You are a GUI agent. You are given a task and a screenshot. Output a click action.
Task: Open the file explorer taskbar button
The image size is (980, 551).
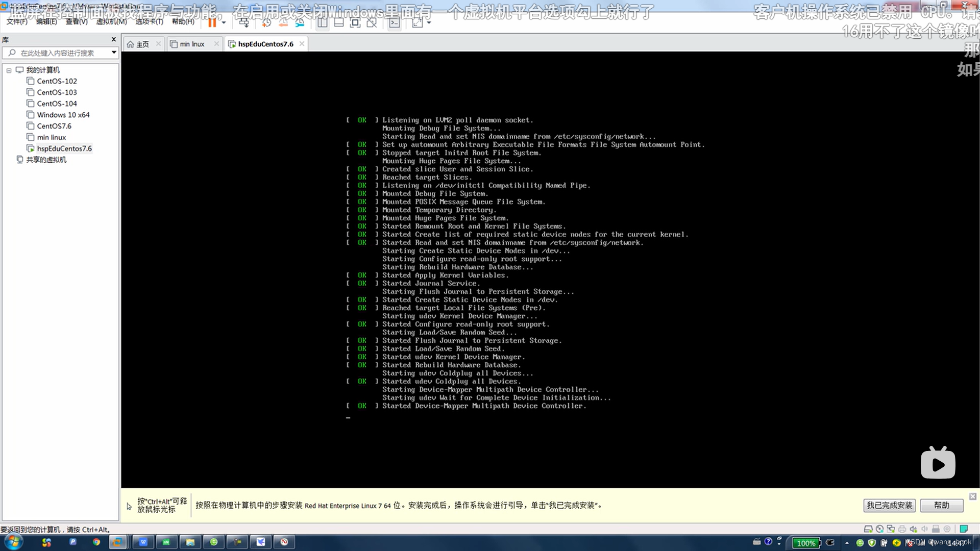point(190,542)
